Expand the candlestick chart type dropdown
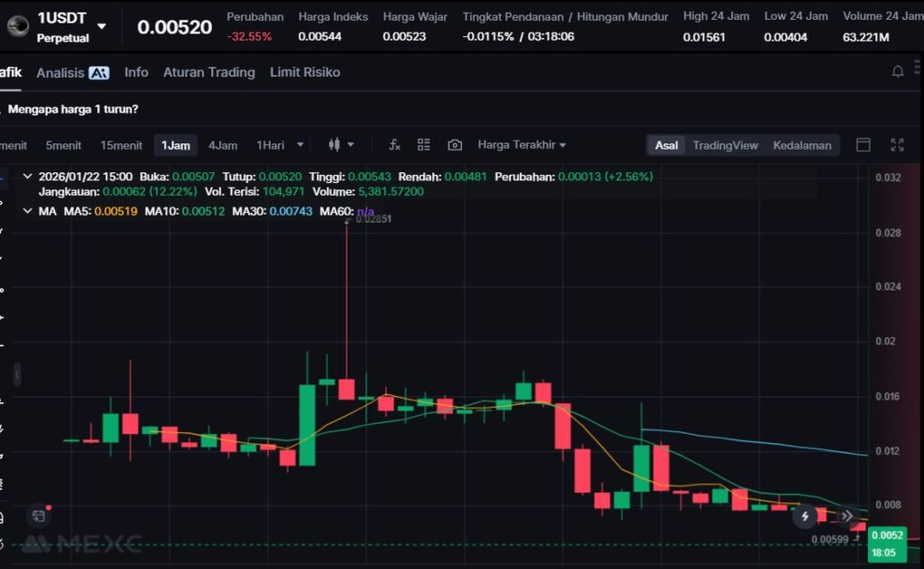The image size is (924, 569). (342, 145)
